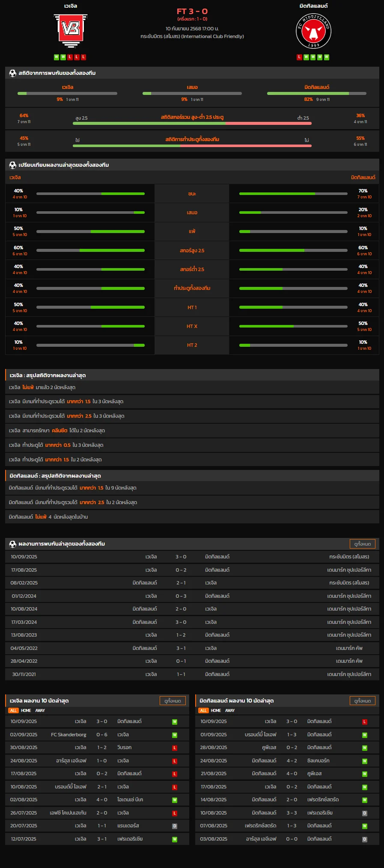
Task: Click red L form badge under Midtjylland logo
Action: 300,57
